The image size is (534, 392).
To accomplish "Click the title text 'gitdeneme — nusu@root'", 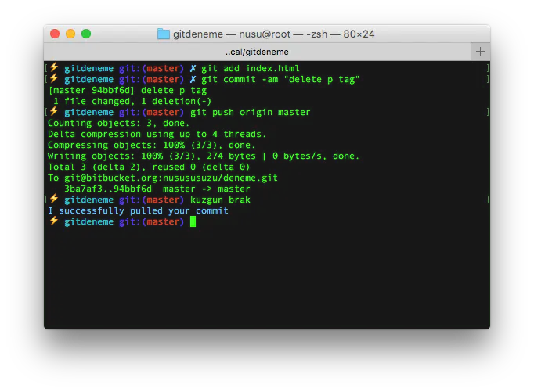I will [x=232, y=34].
